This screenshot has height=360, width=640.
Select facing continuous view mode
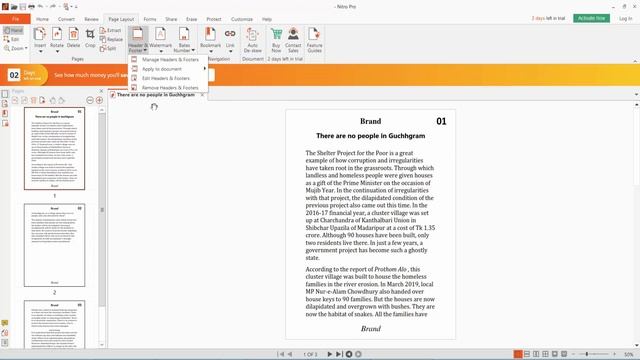tap(545, 354)
